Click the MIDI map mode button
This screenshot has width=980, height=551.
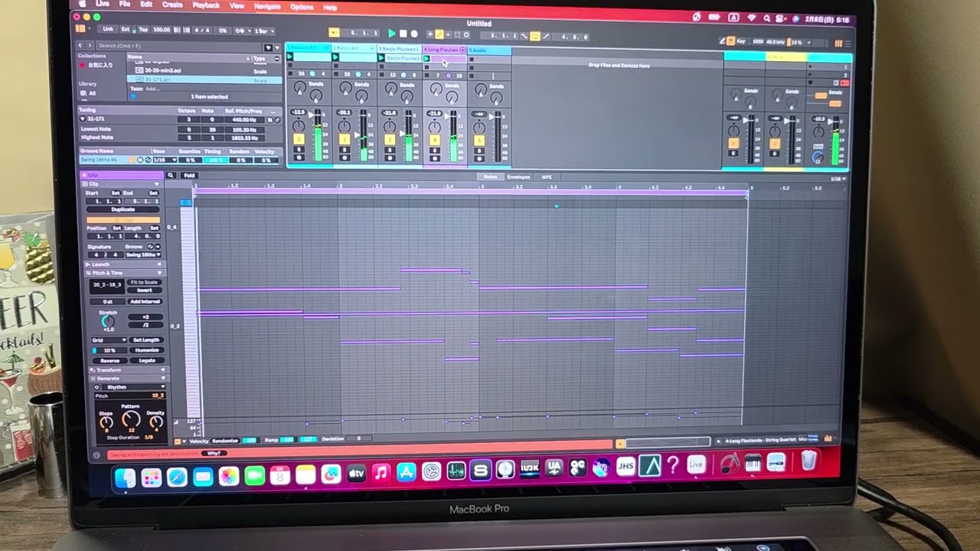tap(758, 42)
